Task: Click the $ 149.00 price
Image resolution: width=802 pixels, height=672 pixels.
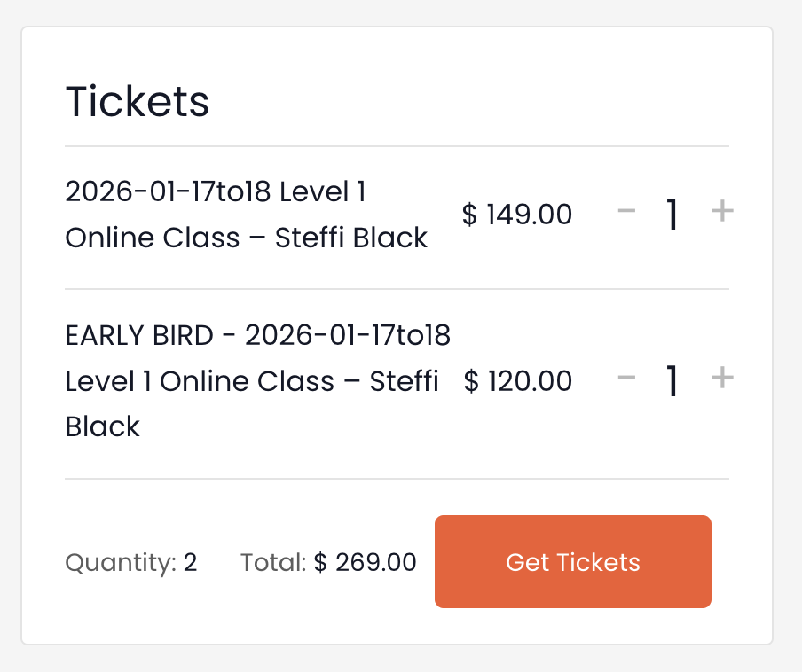Action: tap(517, 215)
